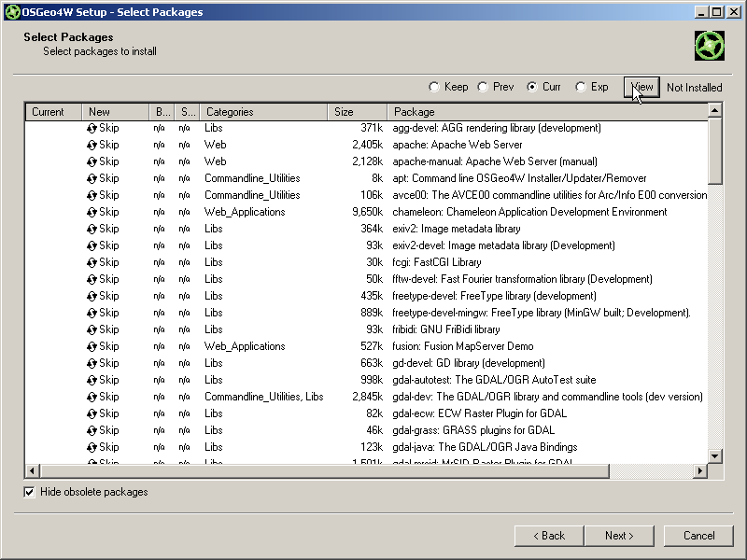Click the cycle icon for gdal-autotest
This screenshot has width=747, height=560.
[x=92, y=380]
